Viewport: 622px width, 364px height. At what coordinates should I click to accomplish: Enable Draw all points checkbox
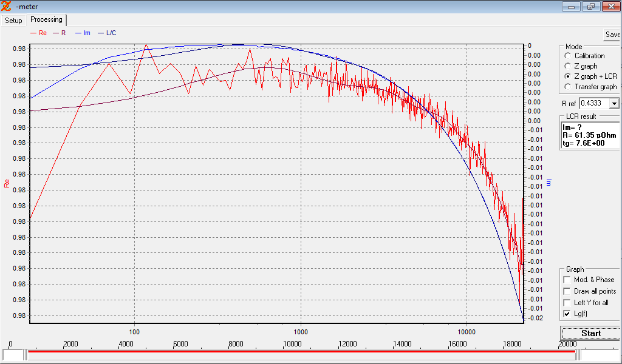[x=567, y=291]
